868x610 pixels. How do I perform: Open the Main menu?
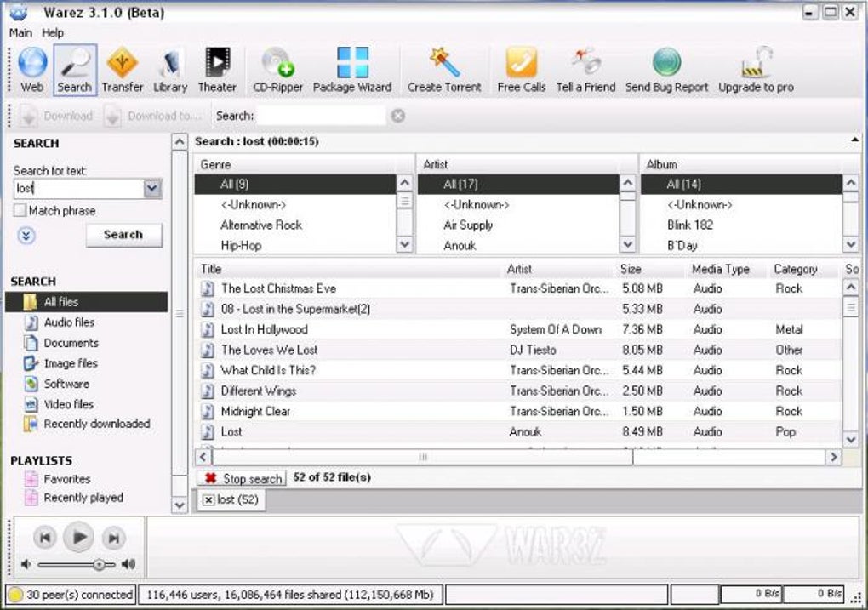coord(20,32)
